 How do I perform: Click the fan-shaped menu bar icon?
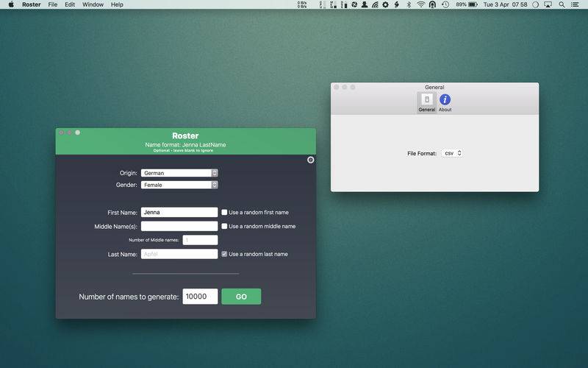[x=354, y=4]
